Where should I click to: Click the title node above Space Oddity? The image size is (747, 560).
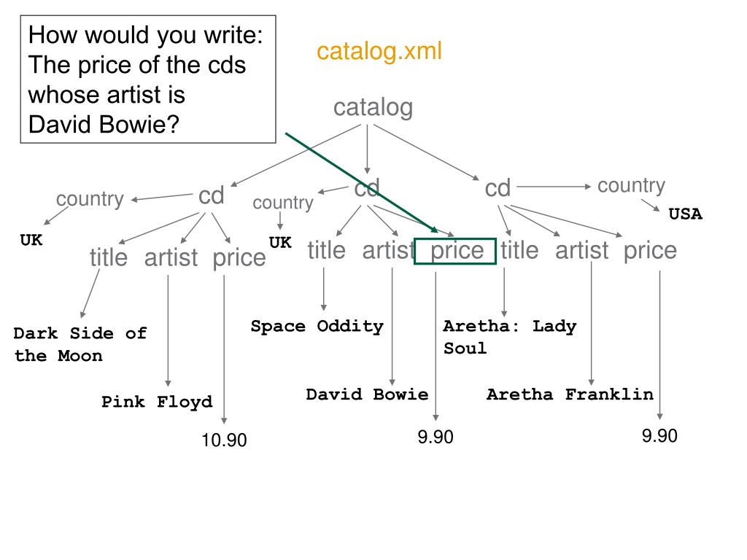(x=326, y=251)
